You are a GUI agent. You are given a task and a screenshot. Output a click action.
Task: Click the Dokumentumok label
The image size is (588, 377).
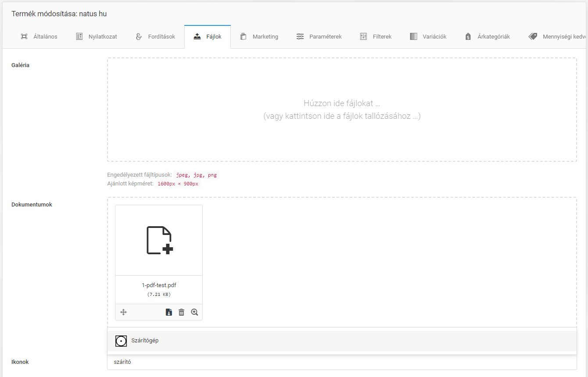click(32, 205)
